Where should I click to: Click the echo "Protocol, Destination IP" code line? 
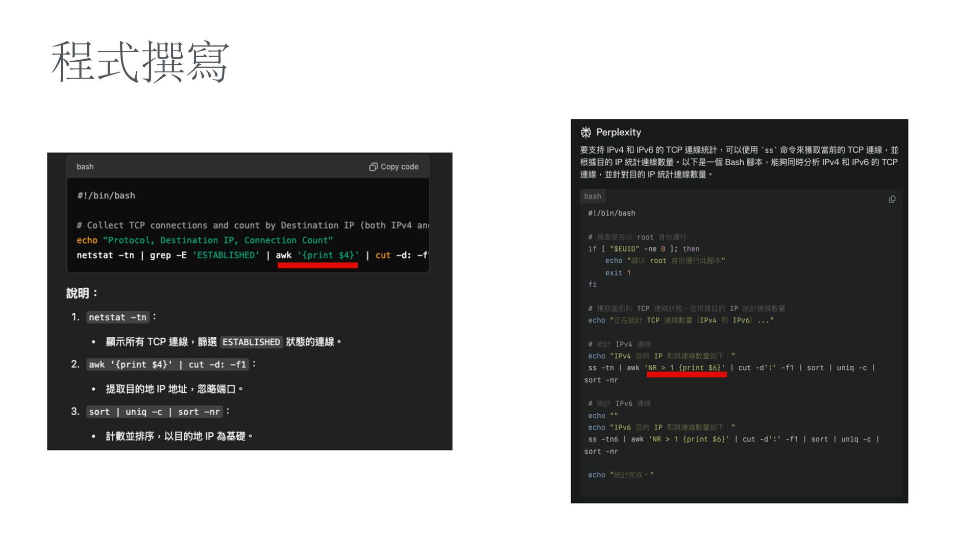tap(204, 240)
